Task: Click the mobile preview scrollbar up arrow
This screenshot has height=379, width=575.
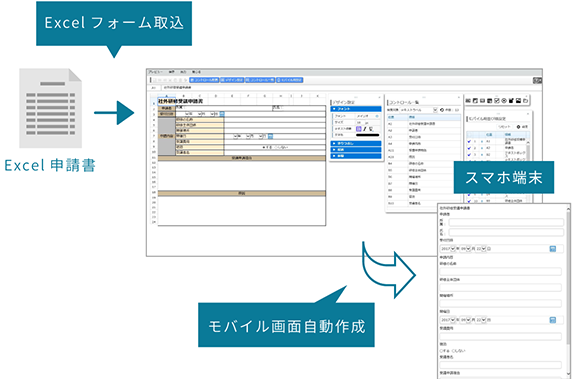Action: pos(568,209)
